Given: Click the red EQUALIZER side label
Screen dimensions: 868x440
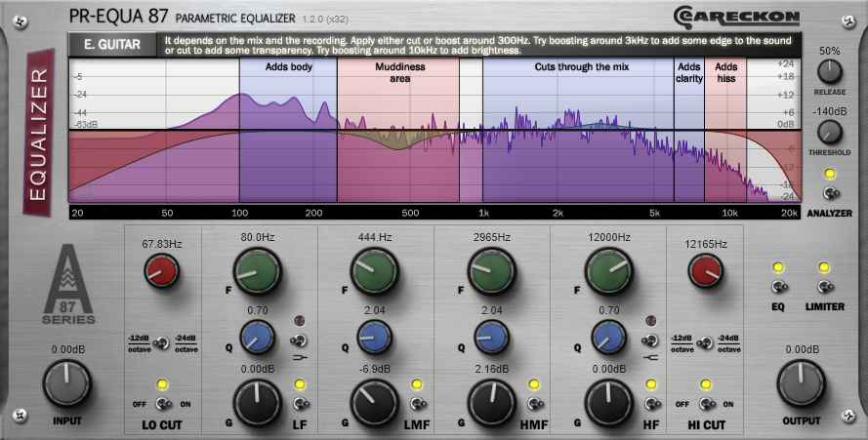Looking at the screenshot, I should [x=40, y=133].
